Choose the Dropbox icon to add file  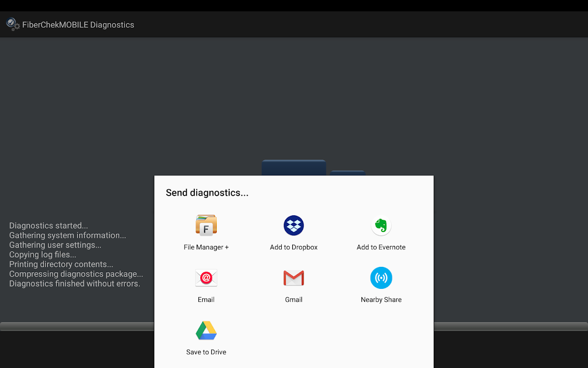coord(294,225)
